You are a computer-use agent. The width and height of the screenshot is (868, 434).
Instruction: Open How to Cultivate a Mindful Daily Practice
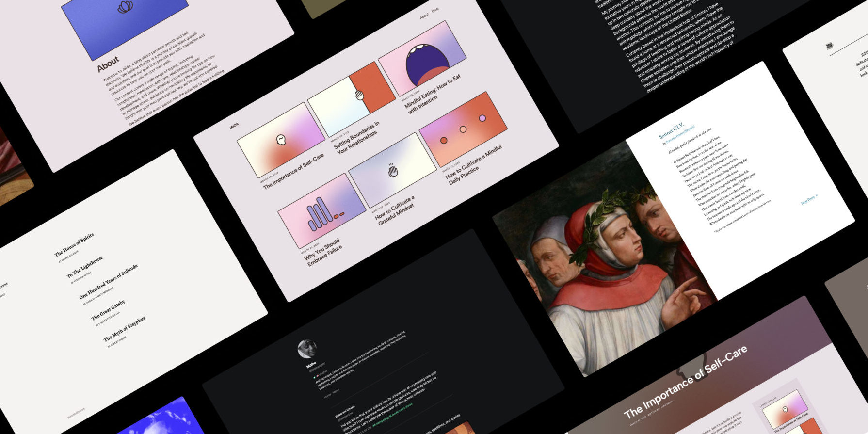coord(474,165)
